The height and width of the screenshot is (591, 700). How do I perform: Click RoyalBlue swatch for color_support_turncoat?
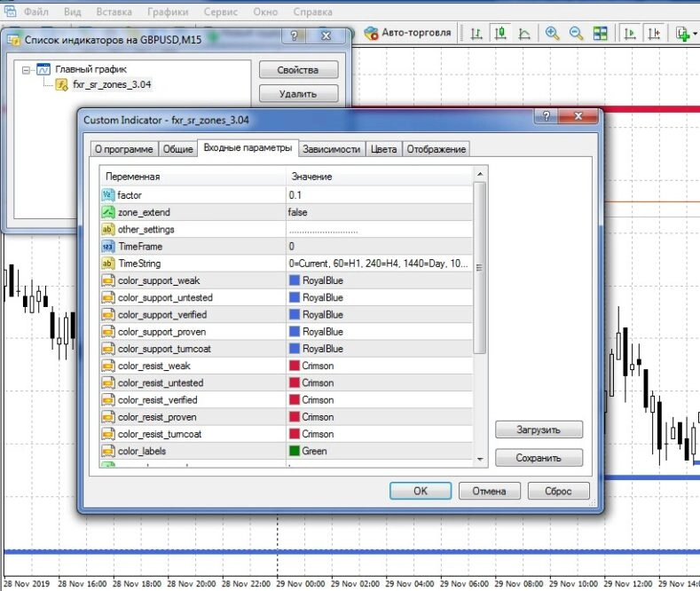coord(295,349)
